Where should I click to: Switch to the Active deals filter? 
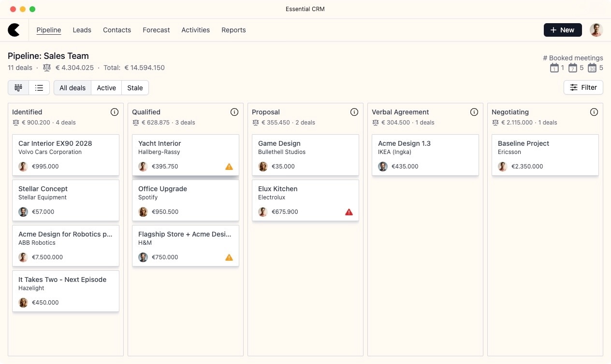pyautogui.click(x=106, y=87)
